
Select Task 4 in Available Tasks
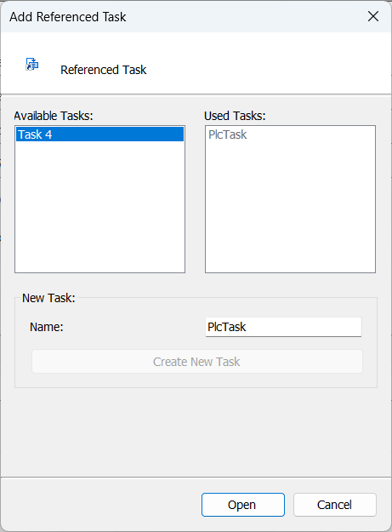pyautogui.click(x=100, y=134)
